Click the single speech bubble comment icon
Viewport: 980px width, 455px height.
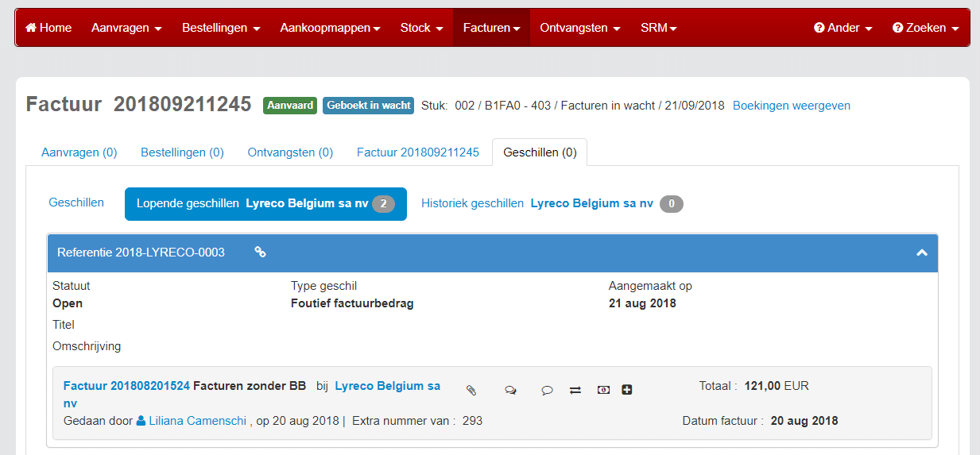click(547, 390)
